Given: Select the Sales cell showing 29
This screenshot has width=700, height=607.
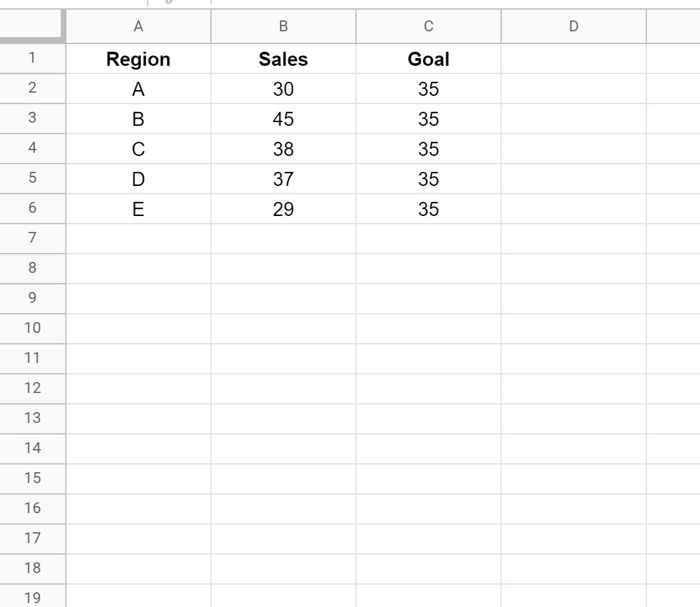Looking at the screenshot, I should pos(283,209).
